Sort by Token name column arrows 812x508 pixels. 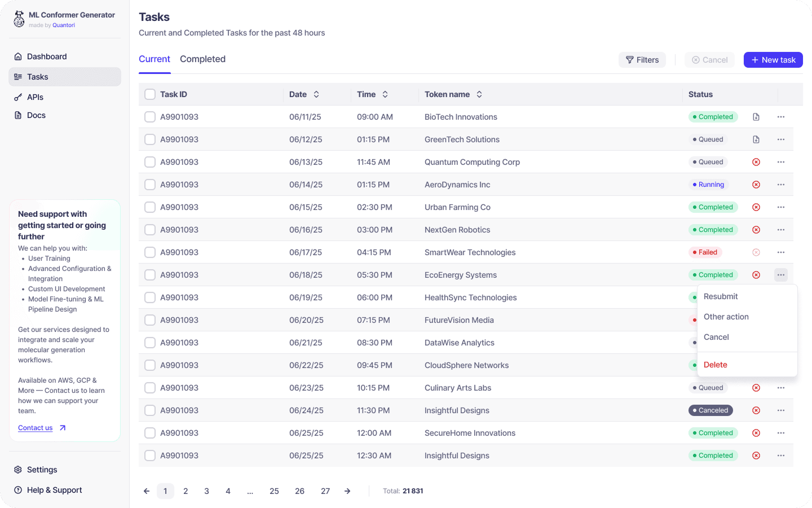point(479,94)
